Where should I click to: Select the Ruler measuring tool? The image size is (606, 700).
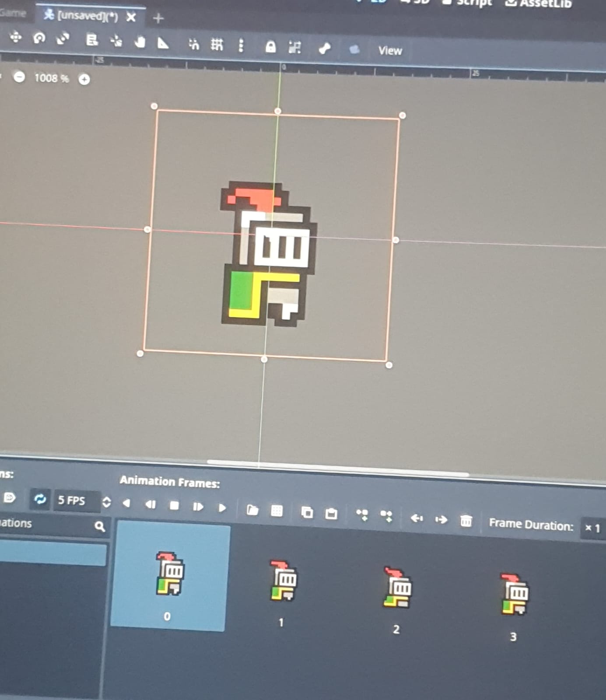163,43
